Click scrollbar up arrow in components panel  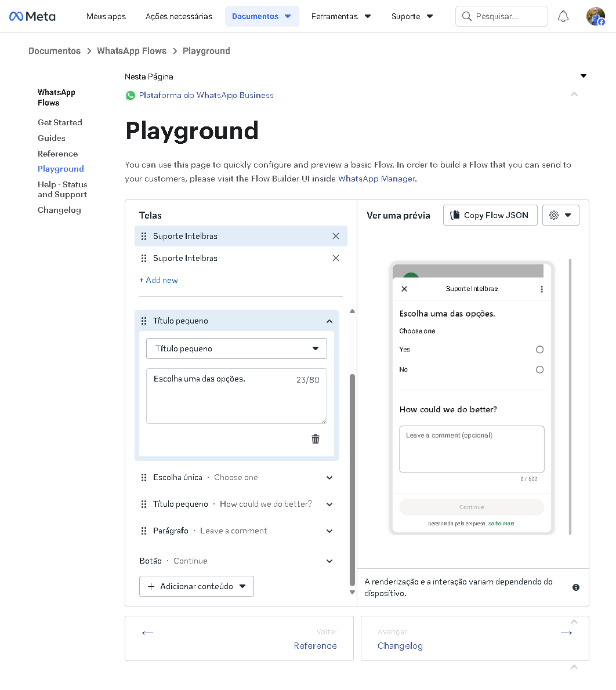pyautogui.click(x=352, y=311)
